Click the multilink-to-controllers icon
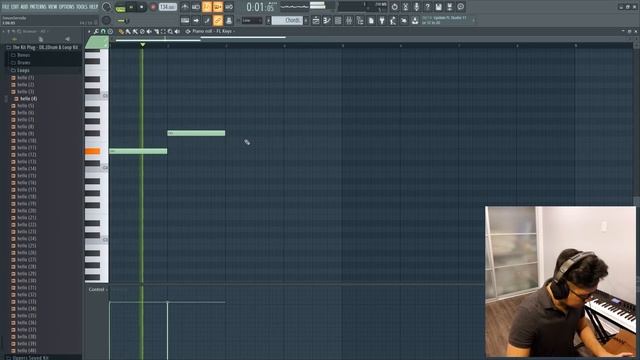This screenshot has width=640, height=360. pos(229,20)
